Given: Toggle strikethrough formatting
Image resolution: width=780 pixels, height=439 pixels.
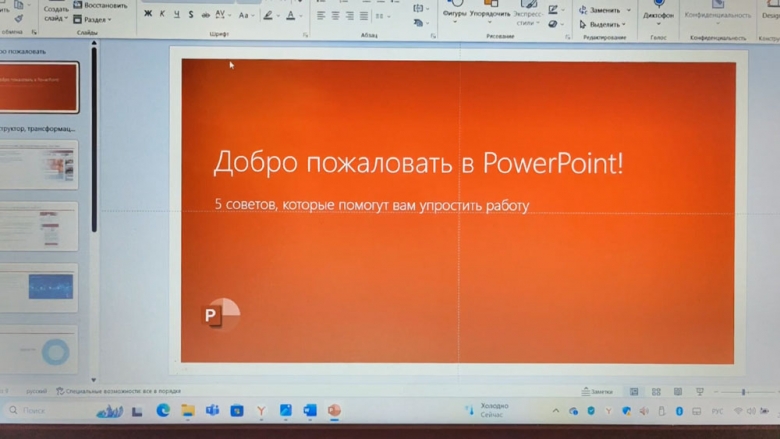Looking at the screenshot, I should tap(205, 15).
